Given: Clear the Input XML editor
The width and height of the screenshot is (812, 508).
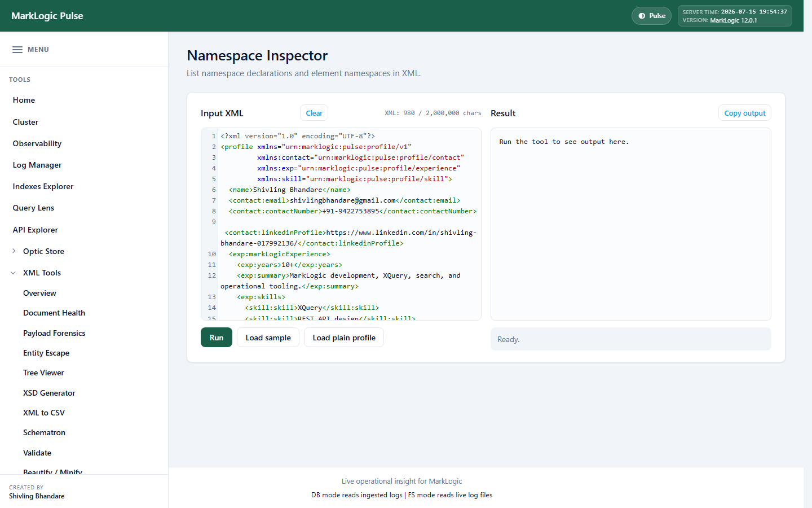Looking at the screenshot, I should pos(314,113).
